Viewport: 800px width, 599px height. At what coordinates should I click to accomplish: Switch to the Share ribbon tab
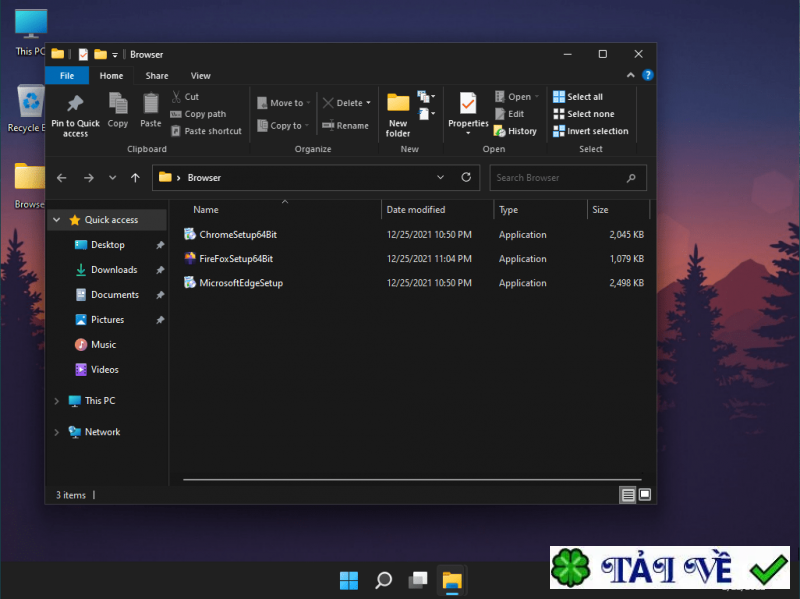point(157,75)
